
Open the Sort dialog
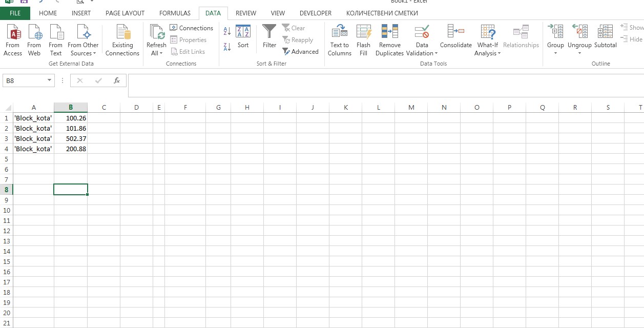tap(243, 37)
